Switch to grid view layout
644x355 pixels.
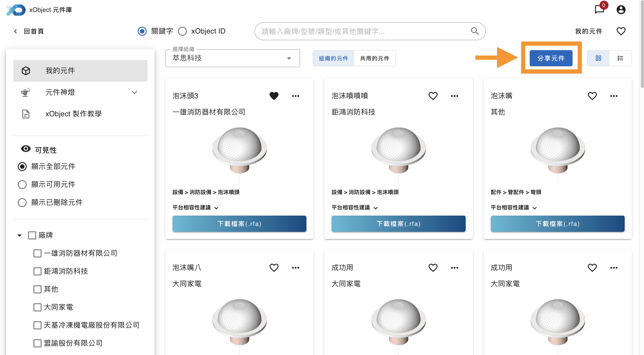tap(598, 58)
